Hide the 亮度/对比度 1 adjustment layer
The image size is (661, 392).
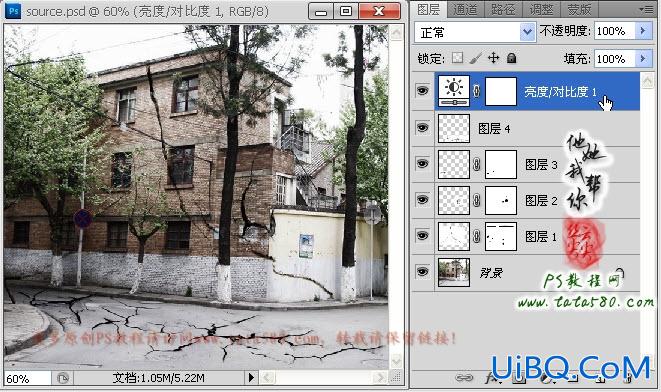423,91
